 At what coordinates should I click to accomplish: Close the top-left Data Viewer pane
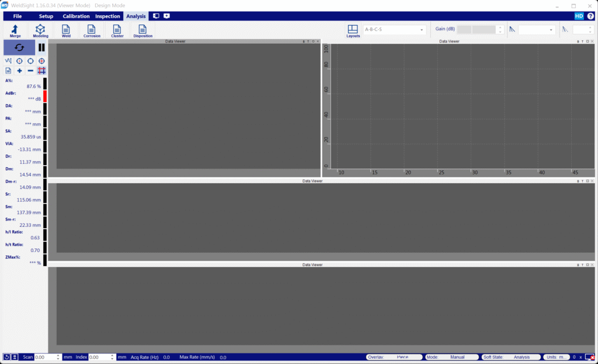pos(318,41)
